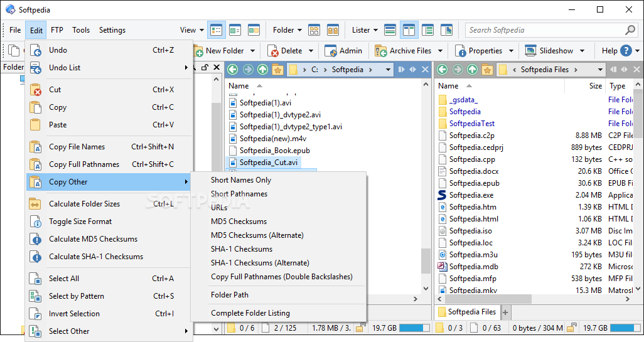Click right pane disk usage bar
Screen dimensions: 644x342
(625, 328)
